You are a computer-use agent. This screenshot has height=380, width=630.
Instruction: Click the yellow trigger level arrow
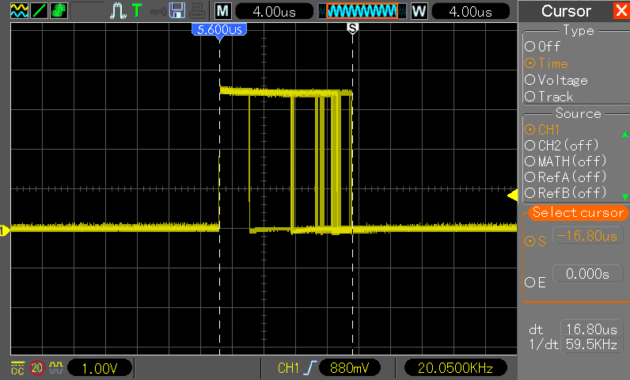[x=512, y=196]
